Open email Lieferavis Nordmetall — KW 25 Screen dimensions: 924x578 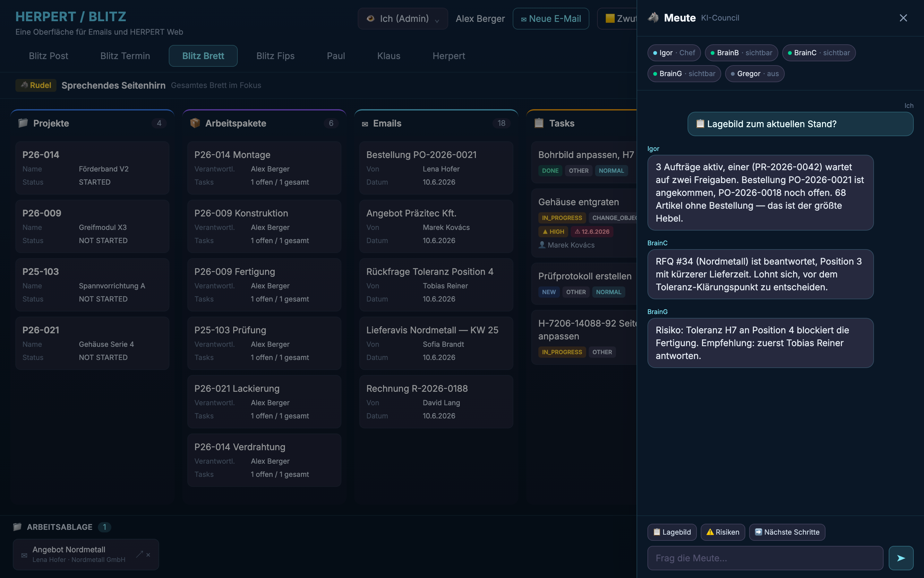click(436, 343)
